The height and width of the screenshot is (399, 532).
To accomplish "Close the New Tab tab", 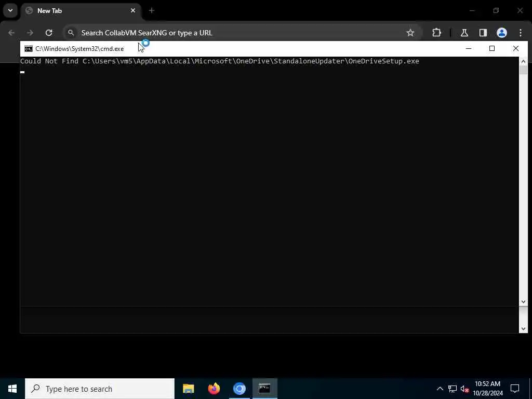I will (133, 10).
